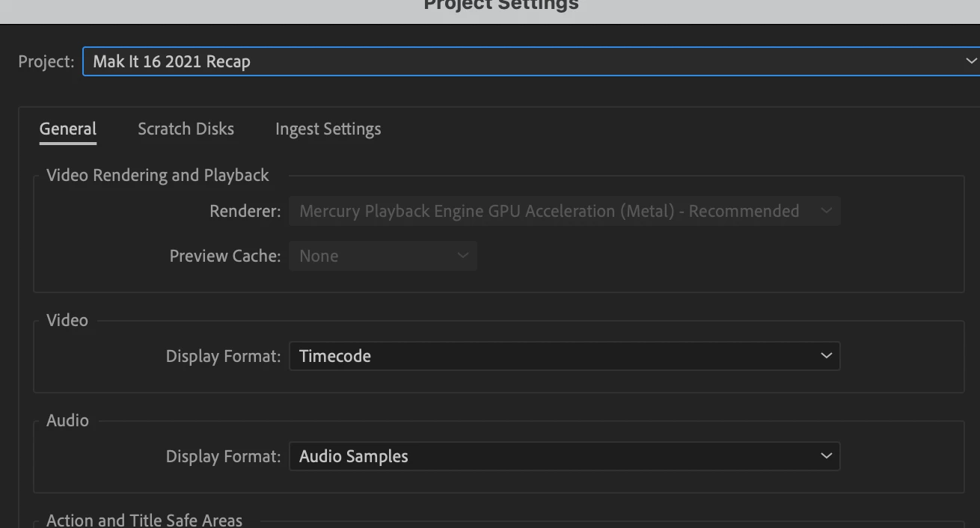Image resolution: width=980 pixels, height=528 pixels.
Task: Open the Renderer dropdown showing Mercury Playback Engine
Action: (x=554, y=211)
